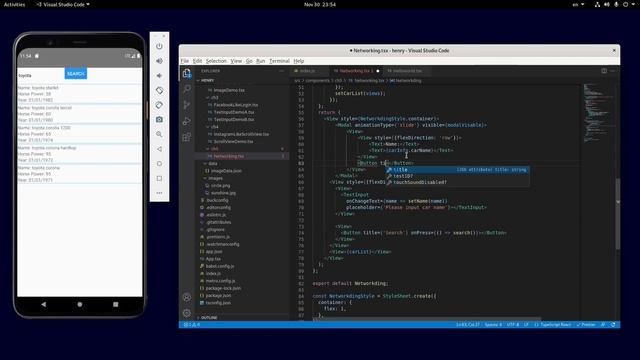This screenshot has width=640, height=360.
Task: Open the Extensions view
Action: 187,137
